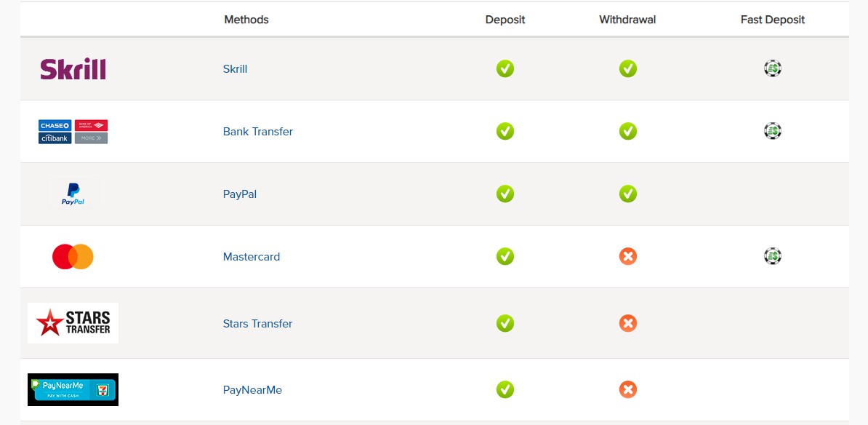
Task: Click the PayPal logo
Action: point(73,194)
